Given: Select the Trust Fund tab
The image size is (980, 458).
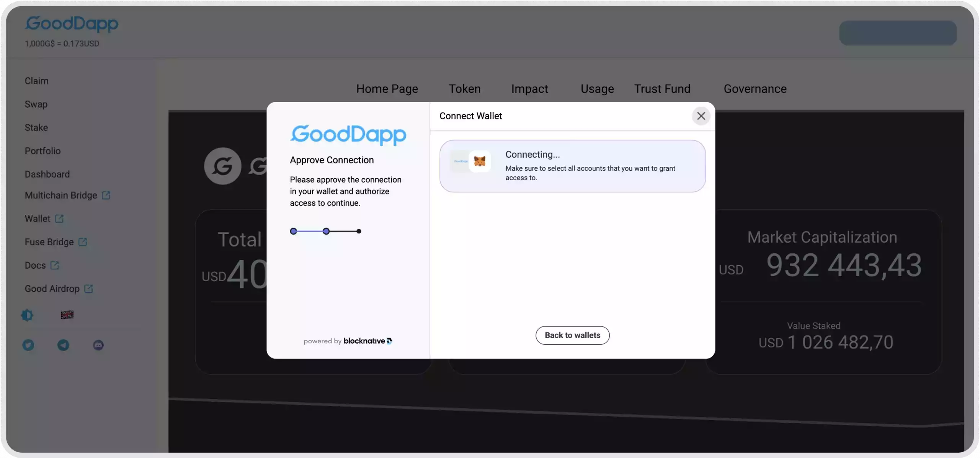Looking at the screenshot, I should [661, 88].
